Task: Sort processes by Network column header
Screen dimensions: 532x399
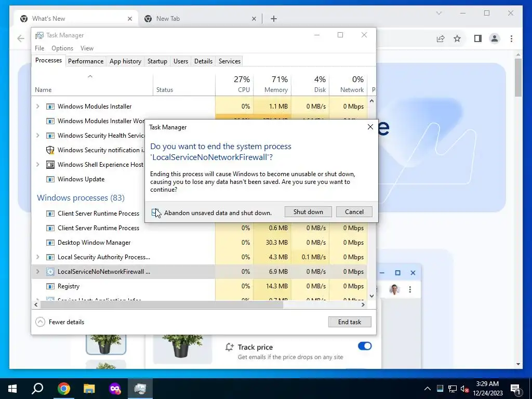Action: click(349, 84)
